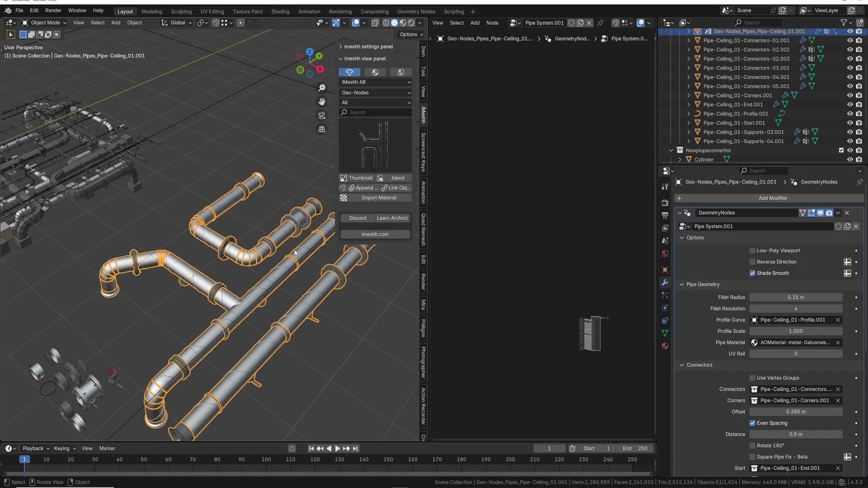Jump to the timeline end frame
The image size is (868, 488).
click(355, 448)
